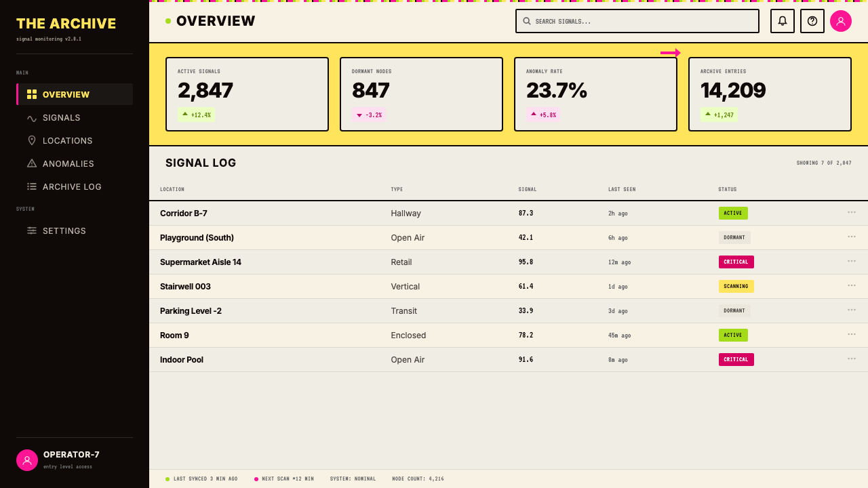Open the Anomaly Rate stat card

tap(595, 94)
